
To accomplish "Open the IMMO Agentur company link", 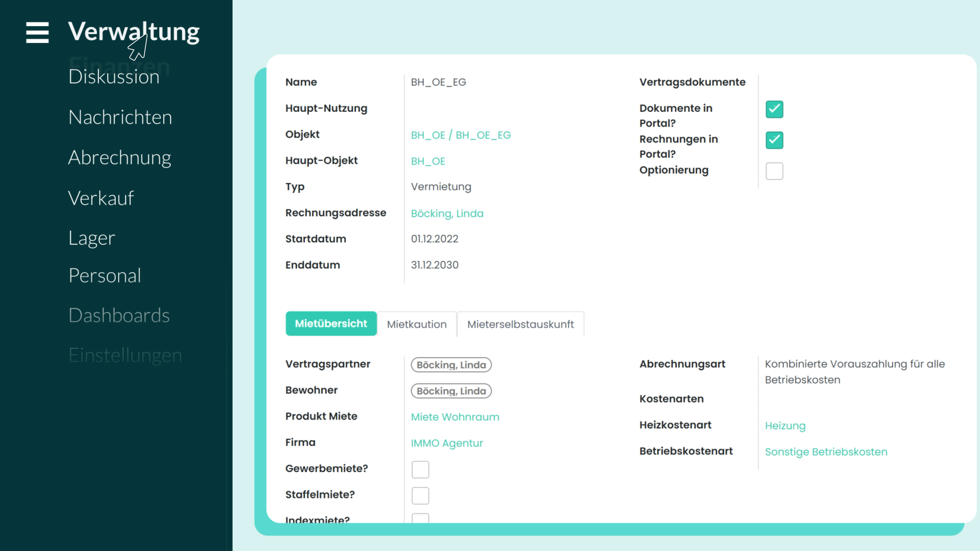I will tap(447, 443).
